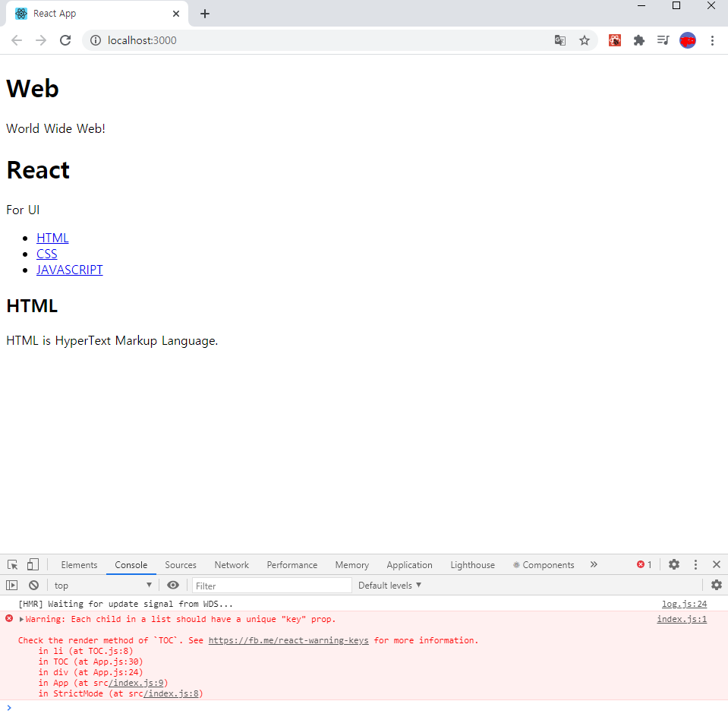
Task: Open DevTools settings gear
Action: tap(673, 565)
